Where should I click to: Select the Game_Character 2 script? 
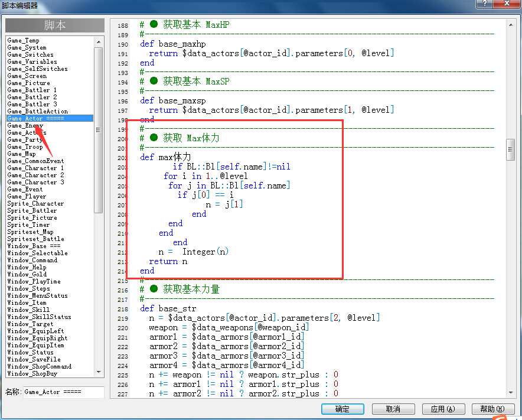pyautogui.click(x=35, y=175)
